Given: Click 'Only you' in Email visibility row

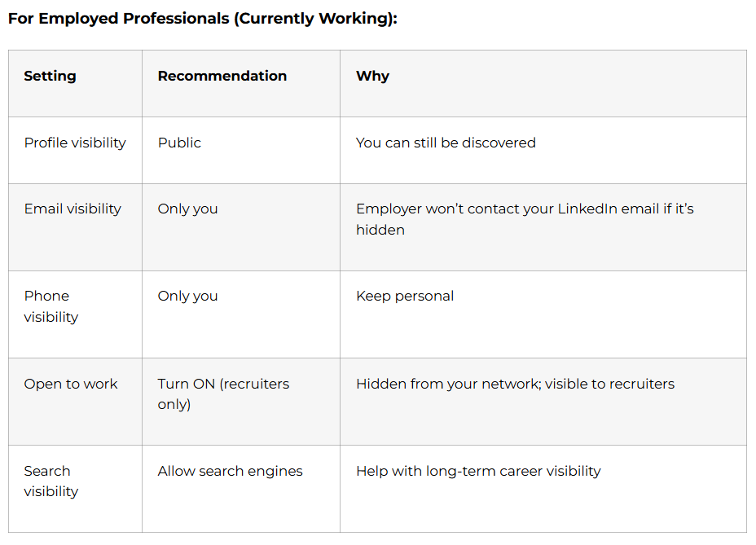Looking at the screenshot, I should coord(187,209).
